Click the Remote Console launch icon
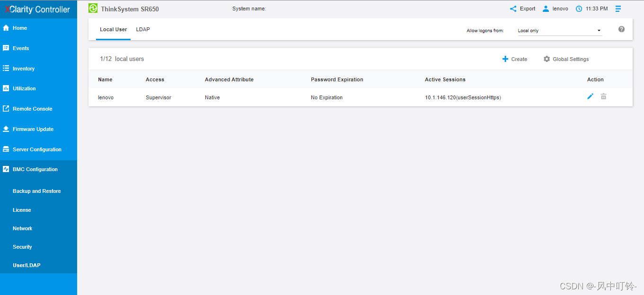 6,109
